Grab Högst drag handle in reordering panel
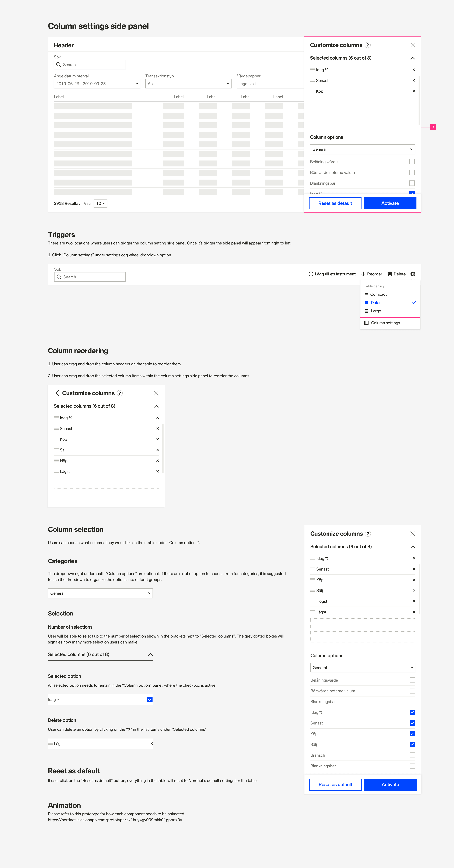 (x=56, y=461)
